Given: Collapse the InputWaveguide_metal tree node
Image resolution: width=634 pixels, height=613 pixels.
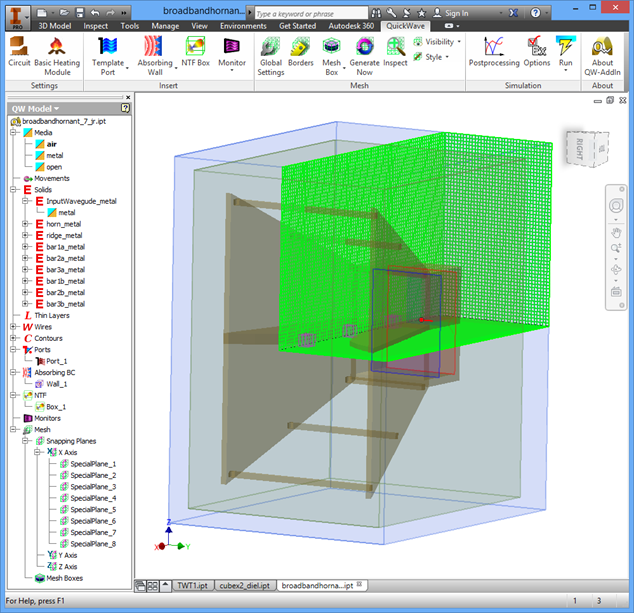Looking at the screenshot, I should 26,201.
